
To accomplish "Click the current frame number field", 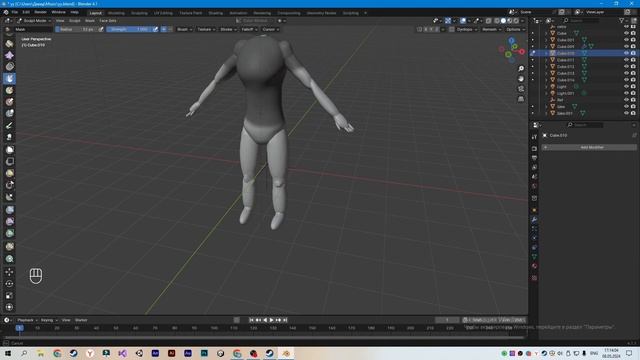I will tap(447, 320).
